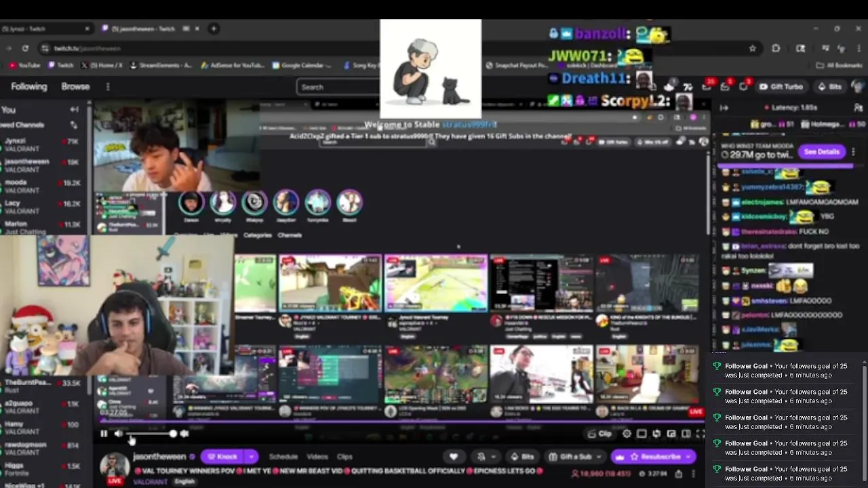Open the user profile avatar menu
The height and width of the screenshot is (488, 868).
[x=858, y=87]
